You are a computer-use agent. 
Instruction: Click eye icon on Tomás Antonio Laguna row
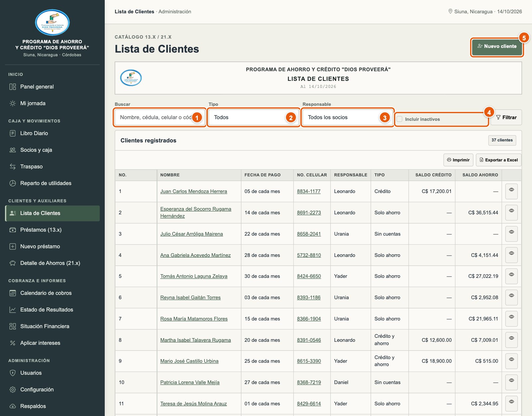(511, 276)
